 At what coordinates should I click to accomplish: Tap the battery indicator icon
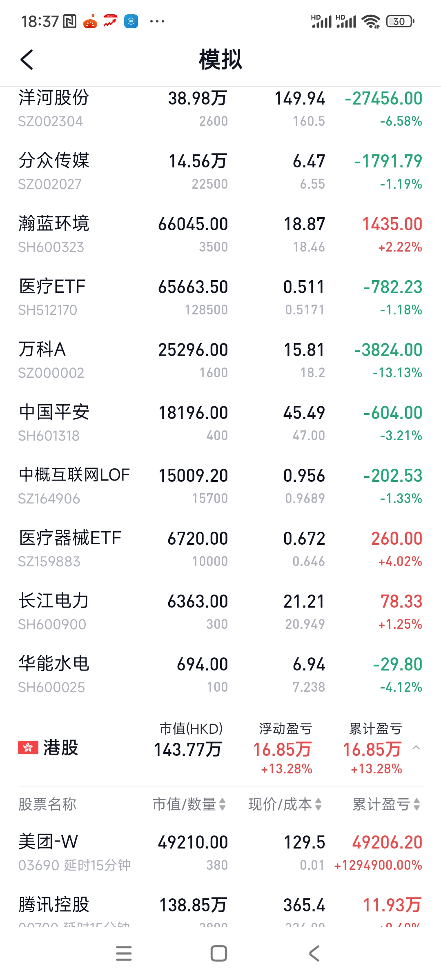coord(400,21)
